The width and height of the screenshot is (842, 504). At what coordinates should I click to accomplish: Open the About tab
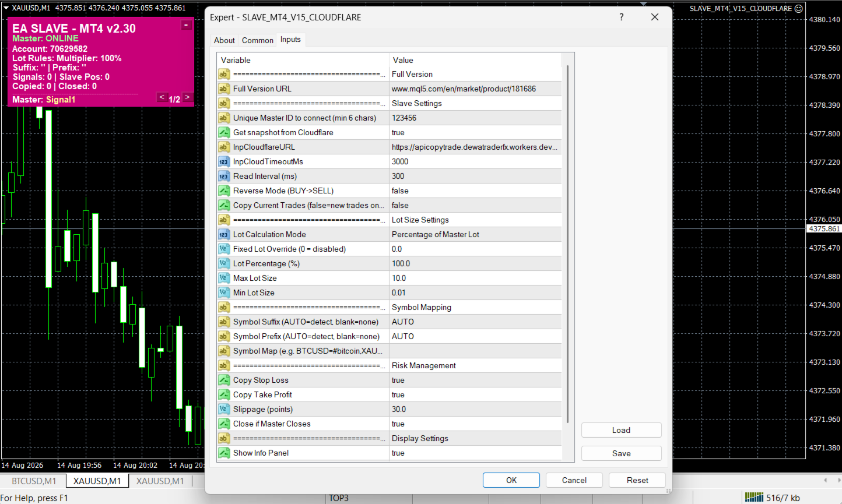224,40
